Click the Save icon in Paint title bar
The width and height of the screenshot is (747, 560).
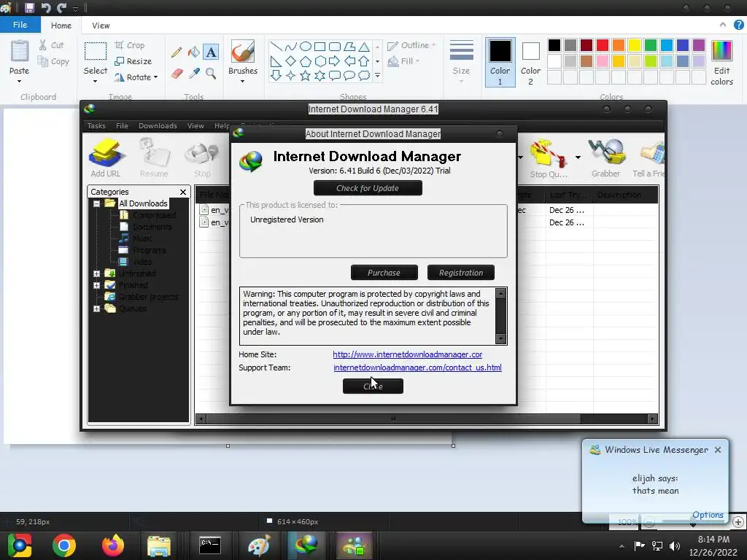click(29, 7)
